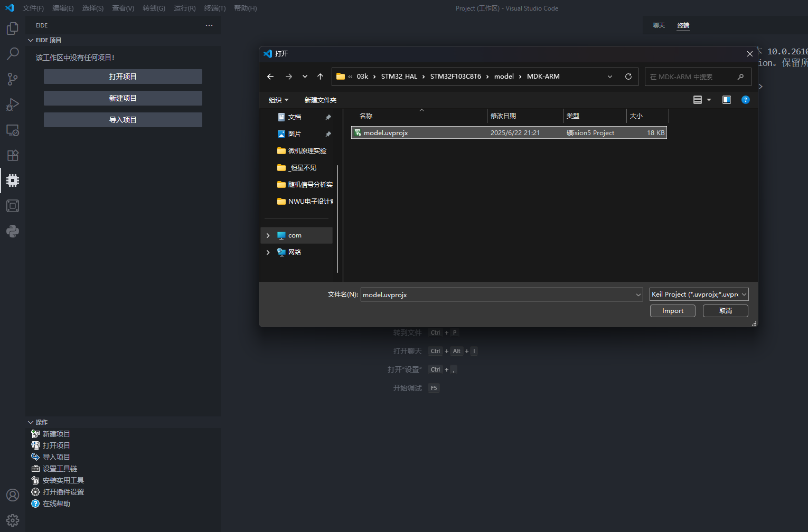Select the model.uvprojx file
Screen dimensions: 808x532
point(509,132)
